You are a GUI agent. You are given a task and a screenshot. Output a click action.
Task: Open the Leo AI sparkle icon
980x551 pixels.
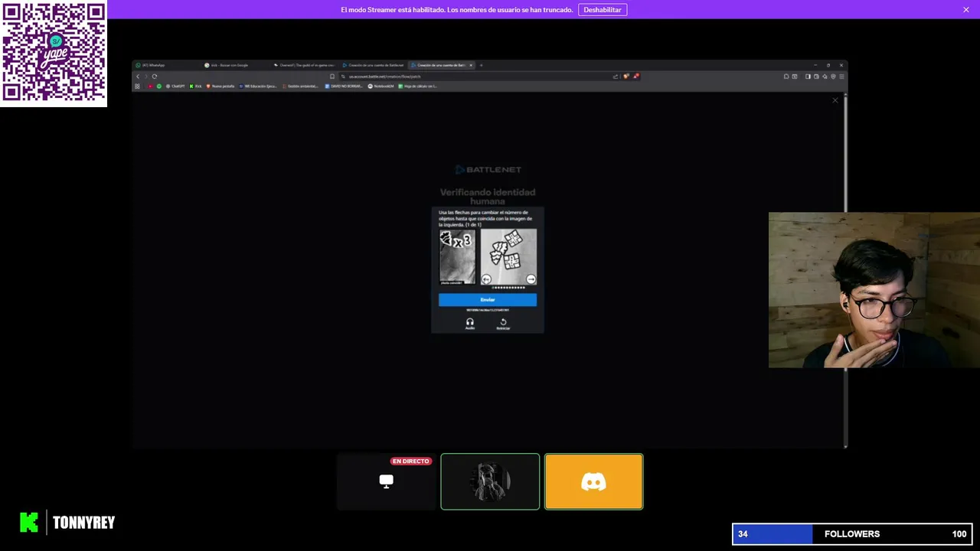coord(825,77)
